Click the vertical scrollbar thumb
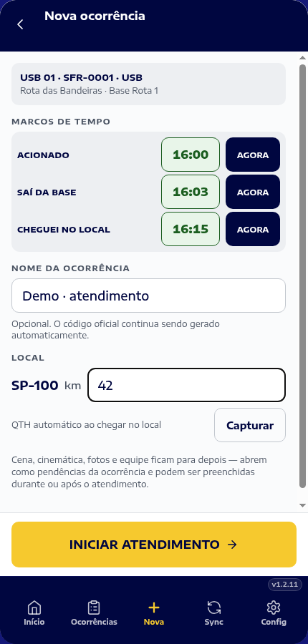Viewport: 308px width, 644px height. pos(303,275)
